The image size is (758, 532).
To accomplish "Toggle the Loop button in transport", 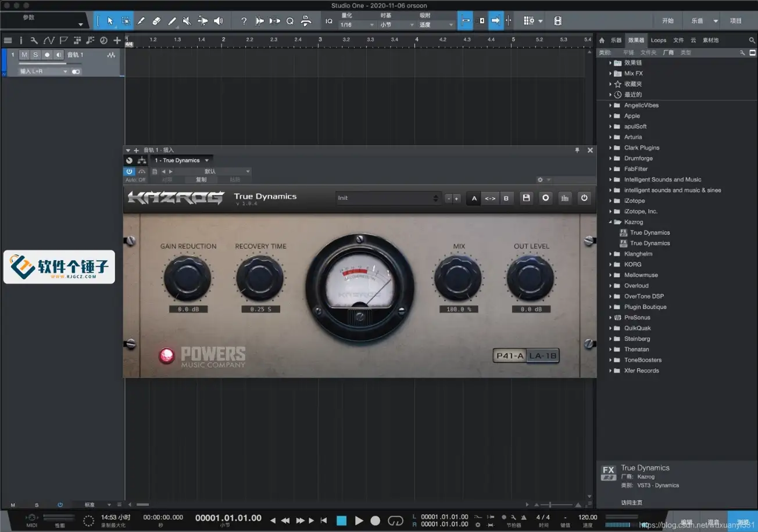I will tap(395, 520).
